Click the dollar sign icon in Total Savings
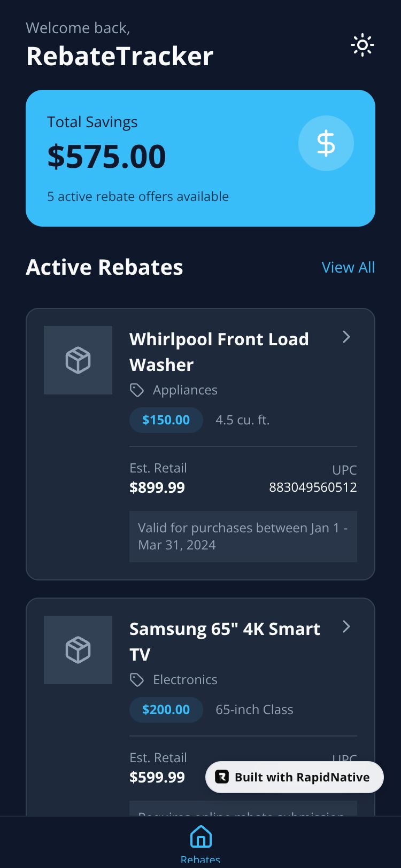Viewport: 401px width, 868px height. (326, 143)
